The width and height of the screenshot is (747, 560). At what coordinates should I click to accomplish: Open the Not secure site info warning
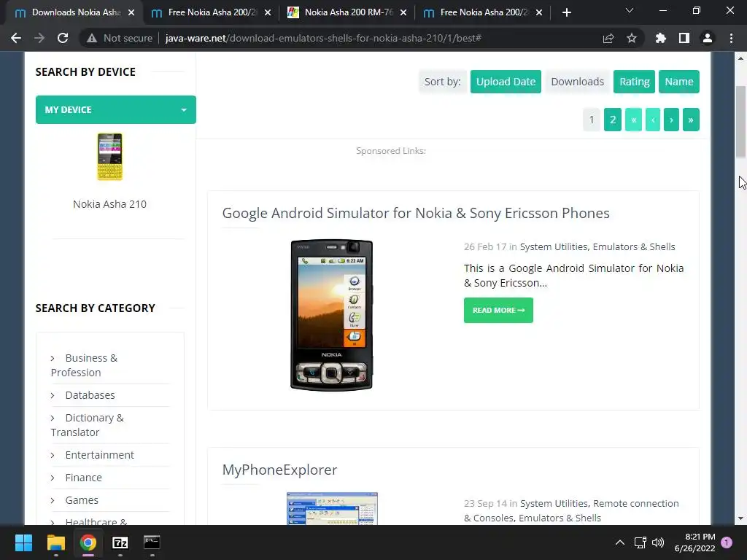(119, 38)
